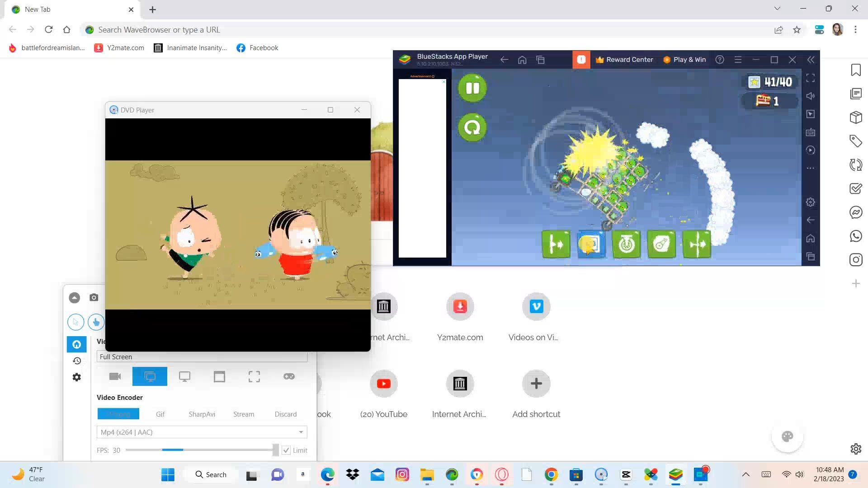The image size is (868, 488).
Task: Select the region capture source icon
Action: point(254,376)
